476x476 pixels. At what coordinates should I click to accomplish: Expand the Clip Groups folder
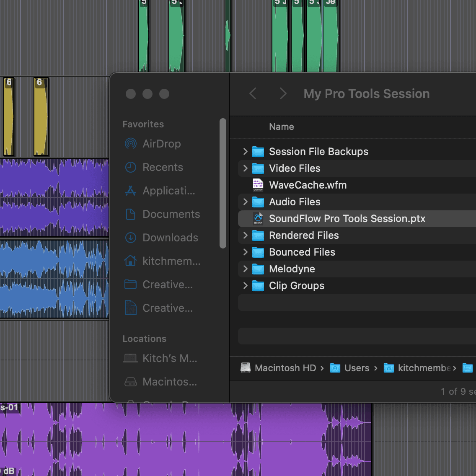coord(245,285)
